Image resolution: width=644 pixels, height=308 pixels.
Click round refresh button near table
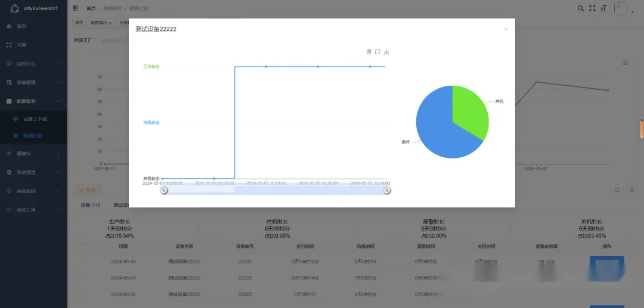[x=632, y=190]
